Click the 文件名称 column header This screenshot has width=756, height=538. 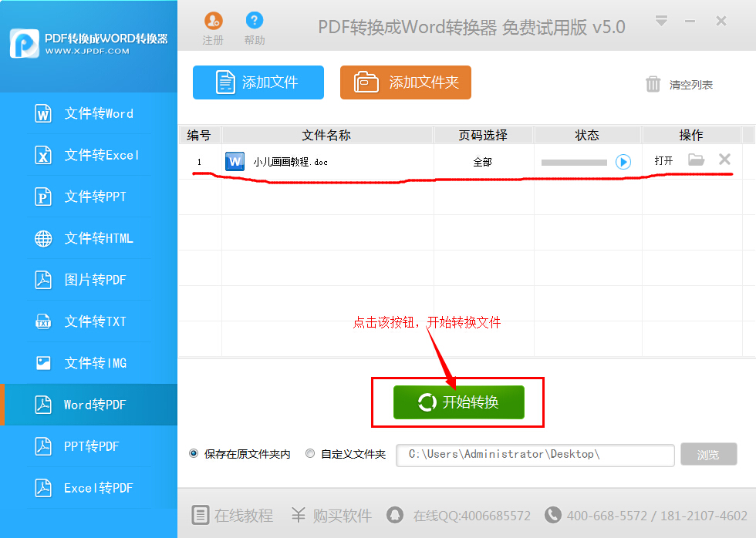pyautogui.click(x=326, y=136)
